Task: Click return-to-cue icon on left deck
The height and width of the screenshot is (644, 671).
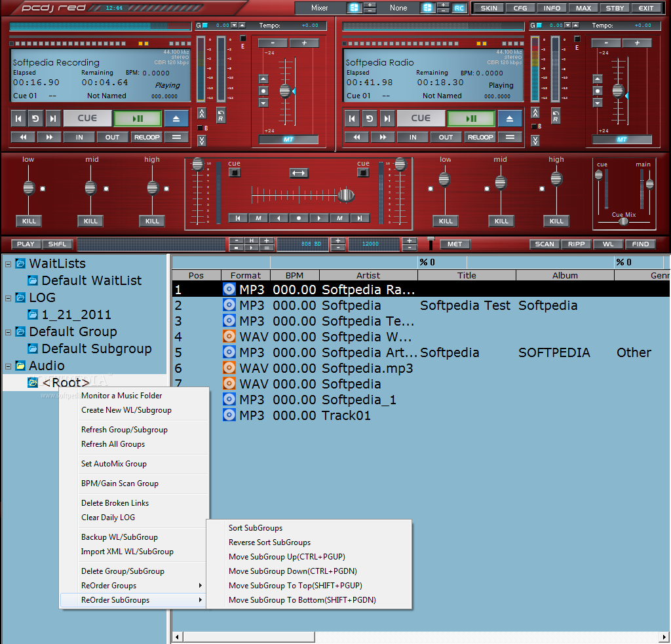Action: point(35,119)
